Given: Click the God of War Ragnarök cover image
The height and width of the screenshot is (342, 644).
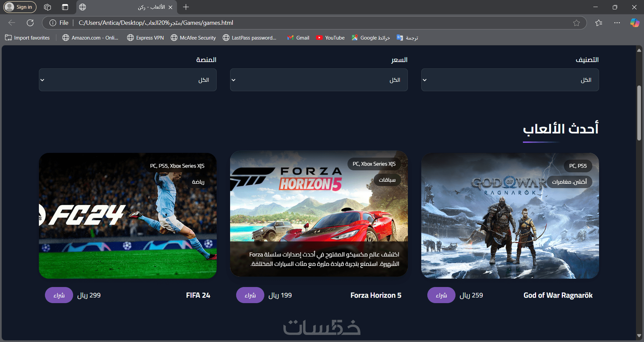Looking at the screenshot, I should coord(510,216).
